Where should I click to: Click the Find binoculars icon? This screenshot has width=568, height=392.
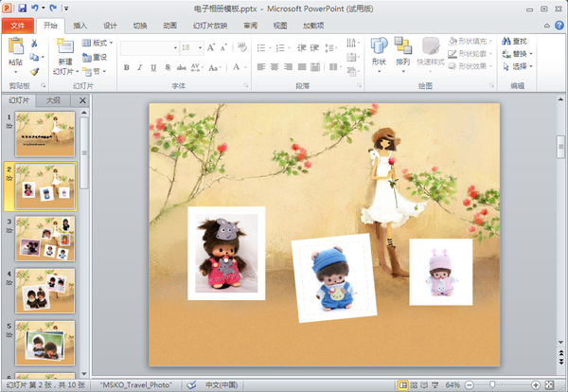pyautogui.click(x=506, y=42)
